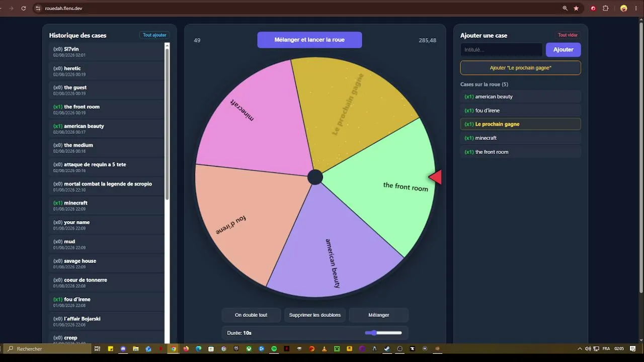Switch to Chrome in the taskbar
Image resolution: width=644 pixels, height=362 pixels.
[x=174, y=348]
